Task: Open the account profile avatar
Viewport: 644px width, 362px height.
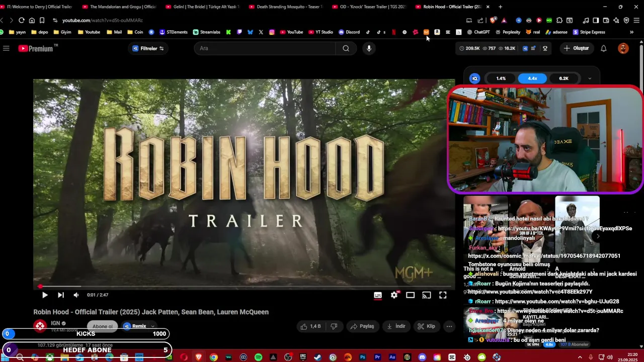Action: coord(623,48)
